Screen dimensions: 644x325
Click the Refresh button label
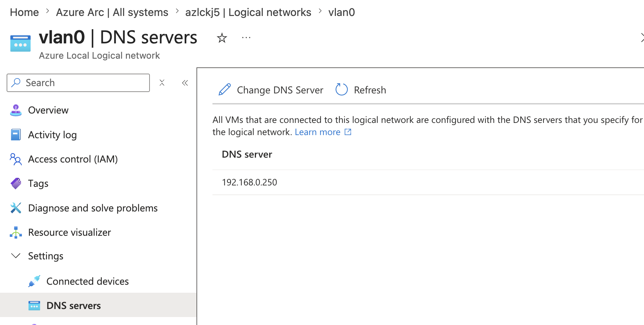pyautogui.click(x=370, y=90)
